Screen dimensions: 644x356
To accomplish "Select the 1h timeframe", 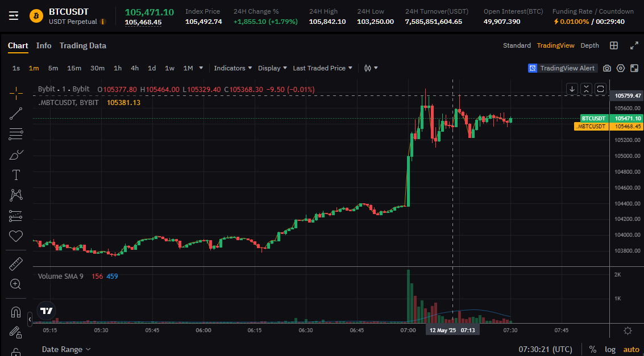I will pyautogui.click(x=118, y=68).
